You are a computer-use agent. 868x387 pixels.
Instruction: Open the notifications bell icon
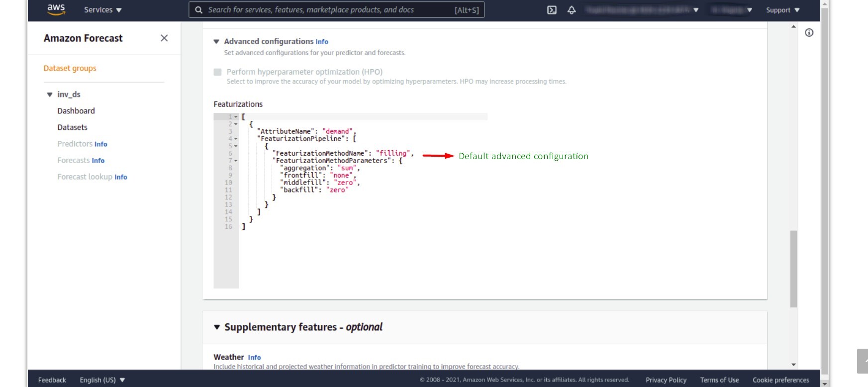[x=572, y=10]
